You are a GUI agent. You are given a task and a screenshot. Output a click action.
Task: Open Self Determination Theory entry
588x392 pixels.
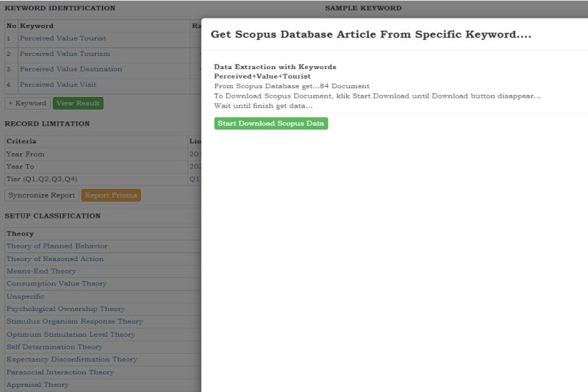(x=54, y=347)
